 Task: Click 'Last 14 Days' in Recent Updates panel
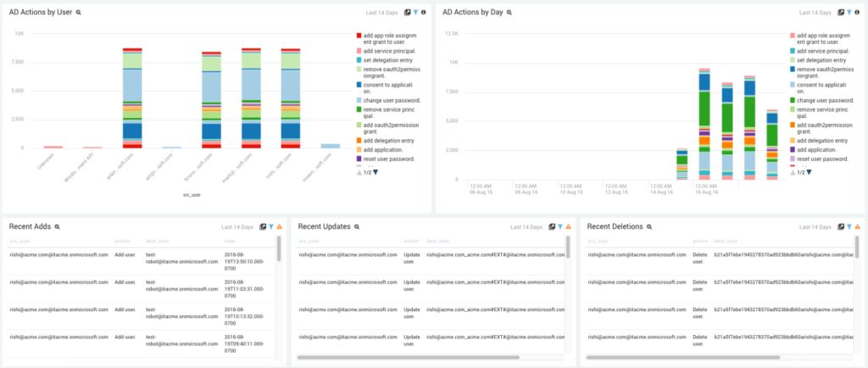pos(526,227)
